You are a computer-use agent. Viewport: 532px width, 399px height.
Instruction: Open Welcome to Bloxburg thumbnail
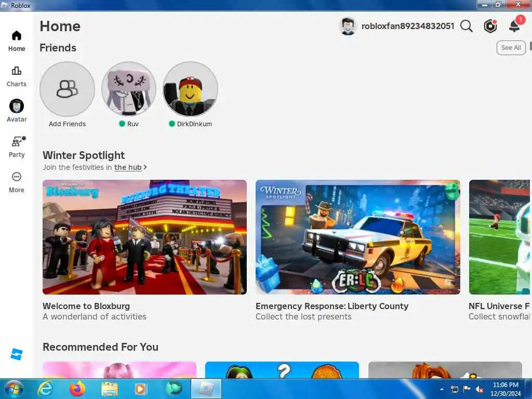(144, 237)
